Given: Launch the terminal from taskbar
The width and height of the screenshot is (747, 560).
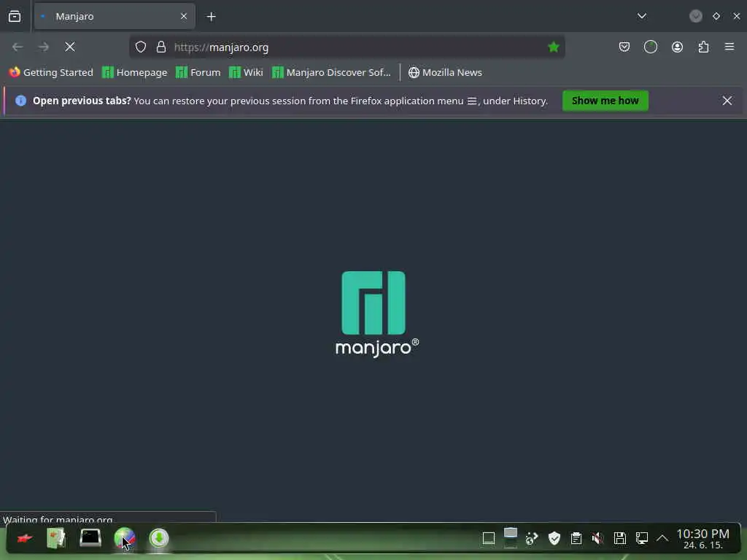Looking at the screenshot, I should [x=90, y=539].
